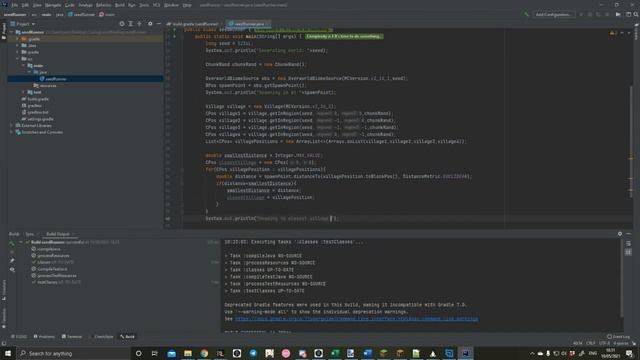The height and width of the screenshot is (360, 640).
Task: Click the locate/select opened file icon in Project panel
Action: (122, 24)
